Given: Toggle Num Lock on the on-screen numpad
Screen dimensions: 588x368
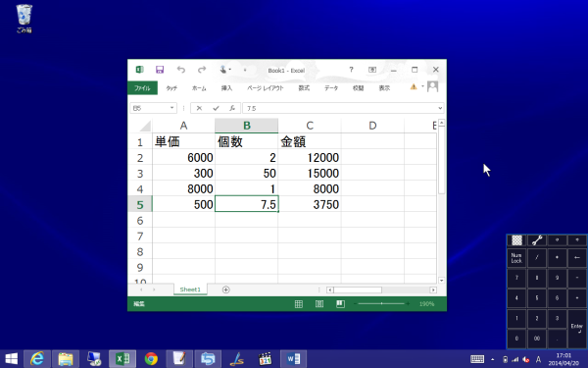Looking at the screenshot, I should click(516, 258).
